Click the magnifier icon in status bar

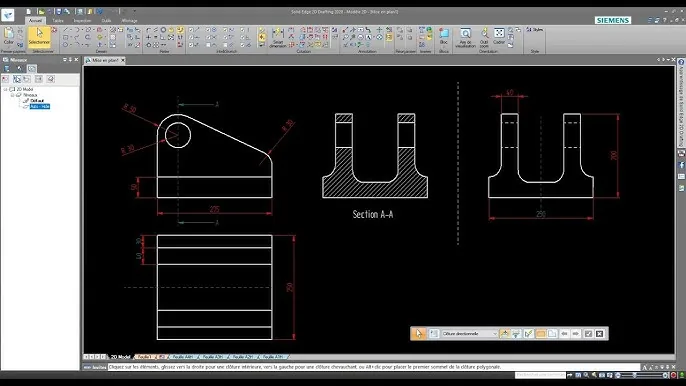pos(586,375)
